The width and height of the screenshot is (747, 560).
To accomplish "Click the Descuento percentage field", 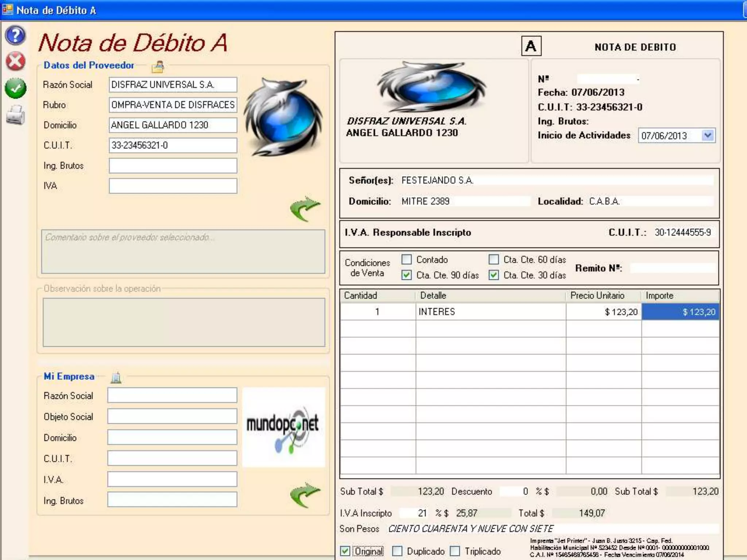I will pos(514,491).
